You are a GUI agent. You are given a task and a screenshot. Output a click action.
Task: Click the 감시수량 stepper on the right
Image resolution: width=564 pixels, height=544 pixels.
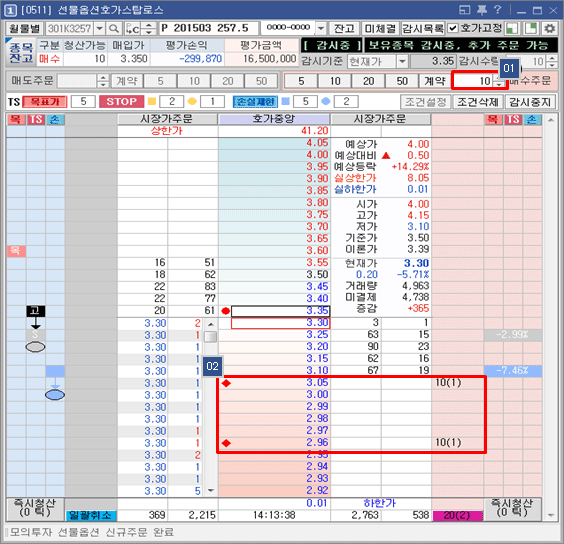(552, 62)
